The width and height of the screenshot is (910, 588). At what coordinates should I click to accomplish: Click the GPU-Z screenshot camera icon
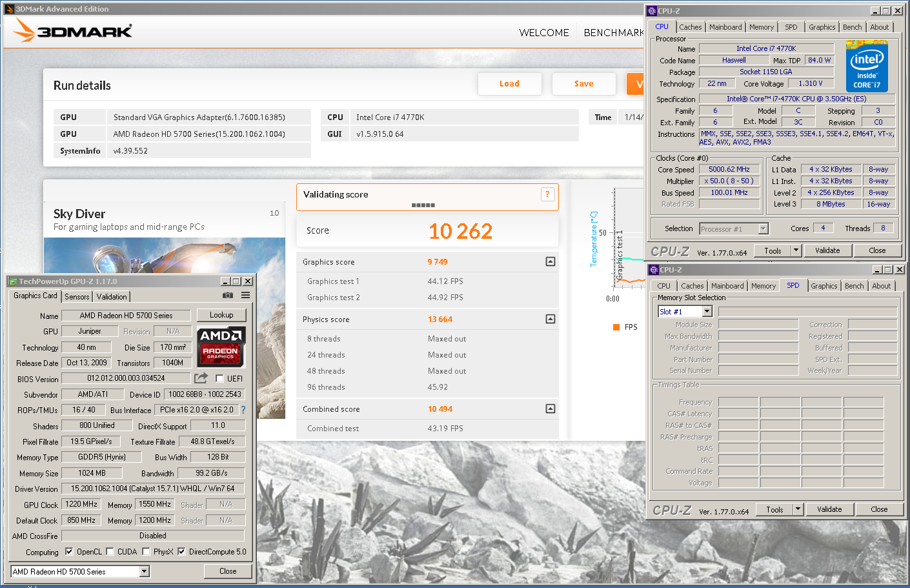click(x=228, y=295)
